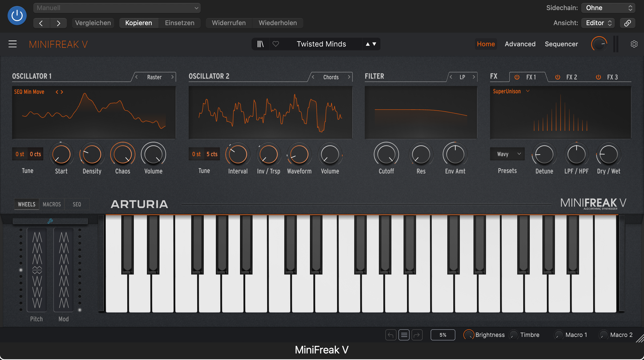Click the redo arrow in status bar

point(417,335)
